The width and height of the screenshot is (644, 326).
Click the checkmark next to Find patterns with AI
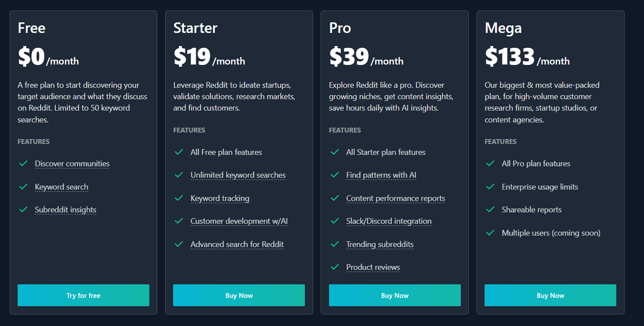click(x=335, y=175)
